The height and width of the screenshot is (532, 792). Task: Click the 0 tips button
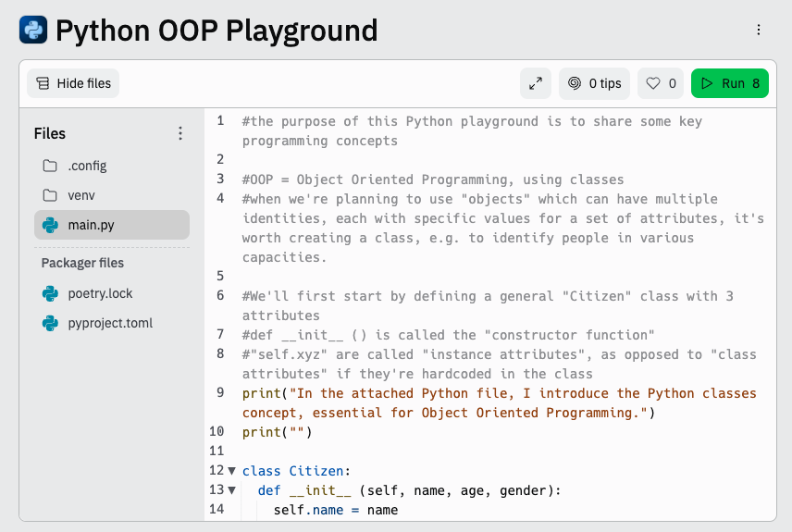tap(594, 83)
